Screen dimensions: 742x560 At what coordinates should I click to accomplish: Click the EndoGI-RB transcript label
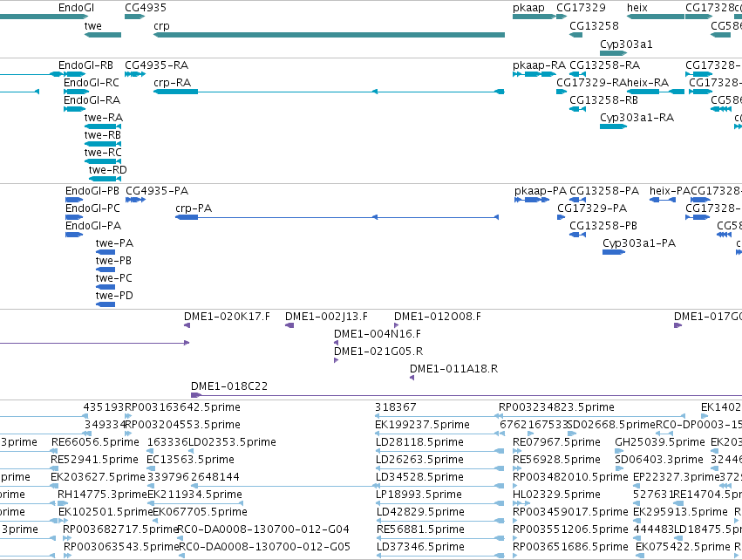coord(85,65)
